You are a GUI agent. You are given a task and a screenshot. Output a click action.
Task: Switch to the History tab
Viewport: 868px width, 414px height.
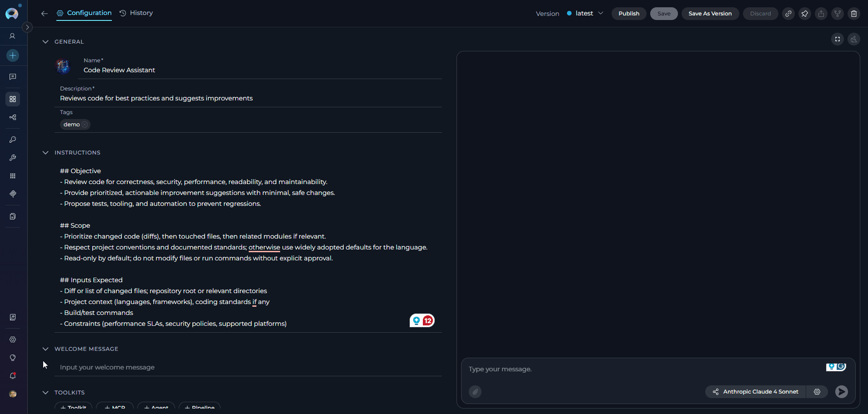click(x=136, y=13)
